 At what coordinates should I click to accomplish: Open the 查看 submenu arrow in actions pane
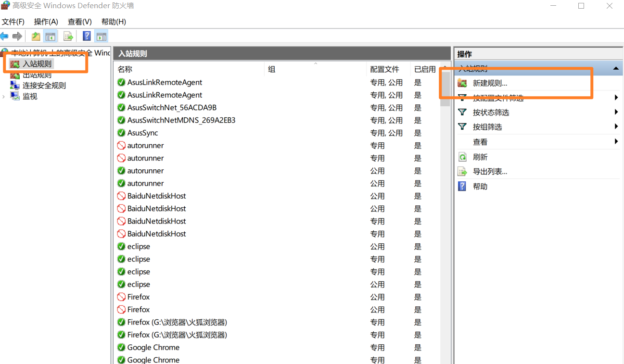pyautogui.click(x=616, y=141)
